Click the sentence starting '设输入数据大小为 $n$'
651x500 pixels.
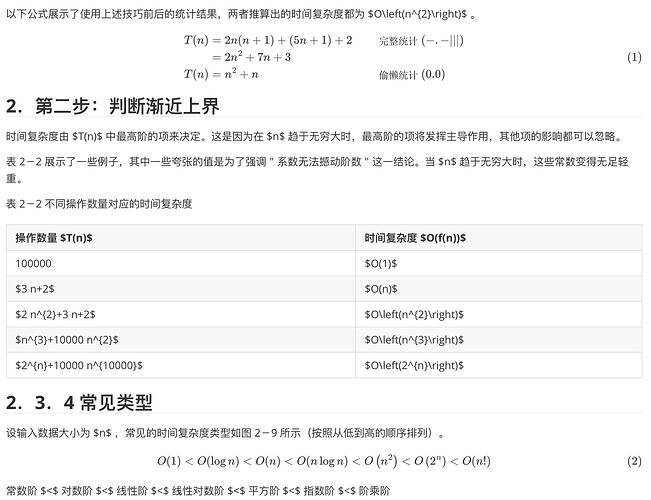pos(226,433)
